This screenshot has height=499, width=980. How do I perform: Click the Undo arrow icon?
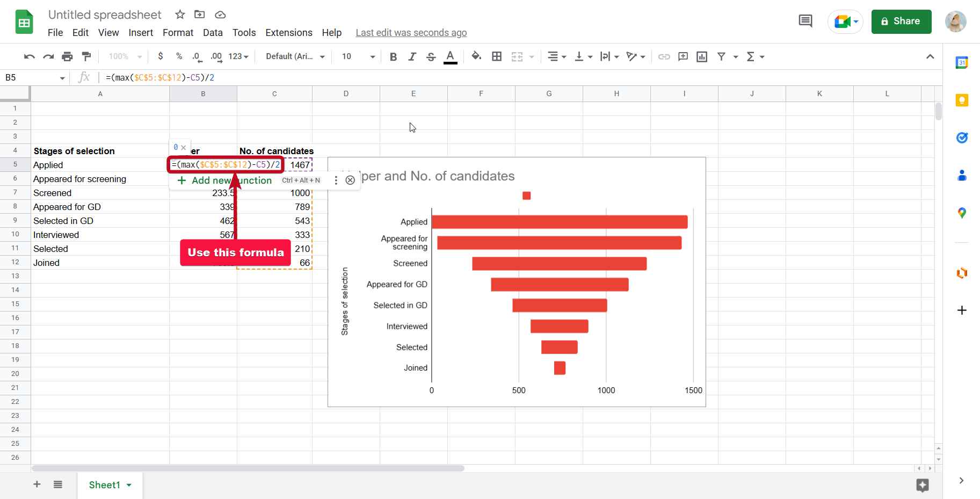tap(30, 56)
